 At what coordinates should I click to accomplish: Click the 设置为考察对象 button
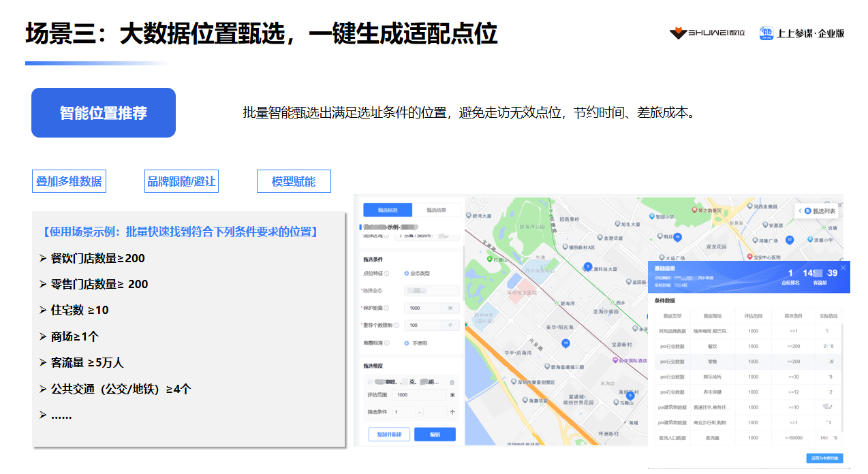[x=824, y=458]
